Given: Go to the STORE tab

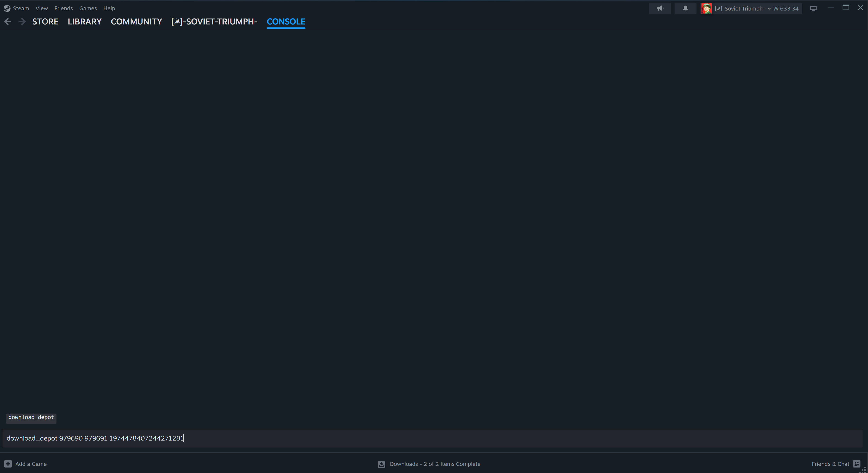Looking at the screenshot, I should [46, 21].
